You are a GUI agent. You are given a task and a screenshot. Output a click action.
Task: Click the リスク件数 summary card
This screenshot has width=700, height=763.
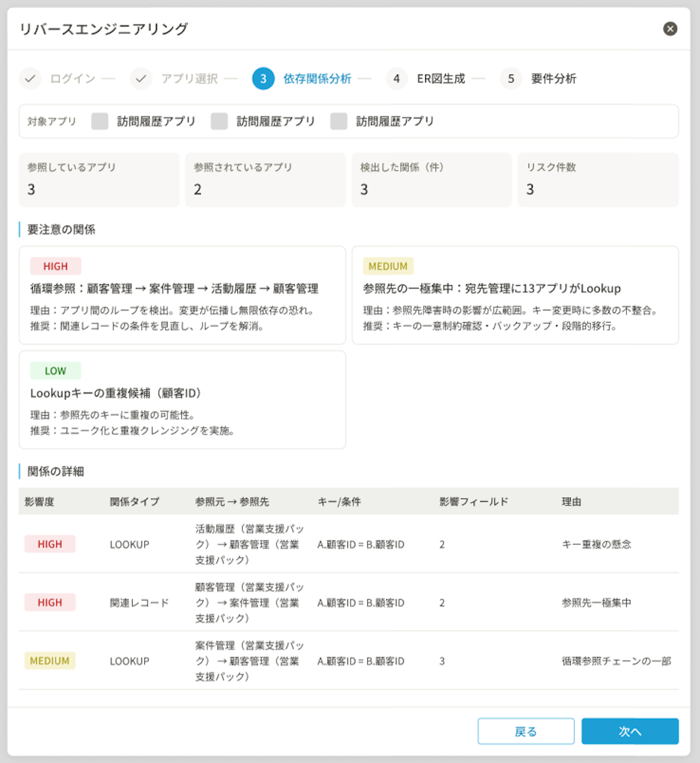click(597, 179)
